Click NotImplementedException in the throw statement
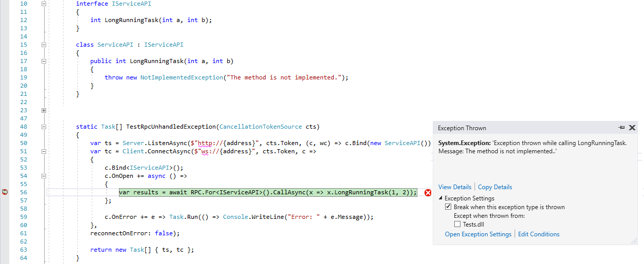The image size is (644, 264). click(x=182, y=77)
